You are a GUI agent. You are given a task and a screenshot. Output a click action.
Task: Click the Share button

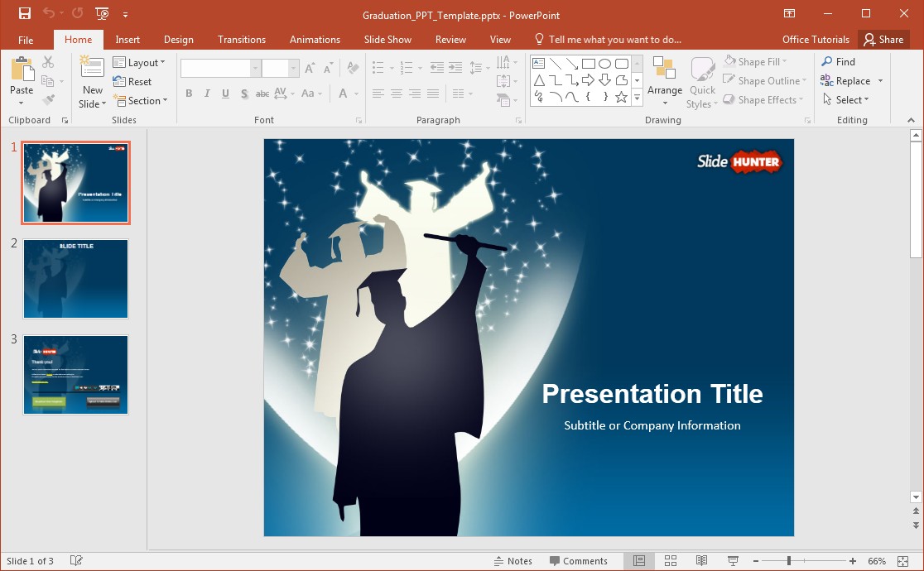point(883,40)
